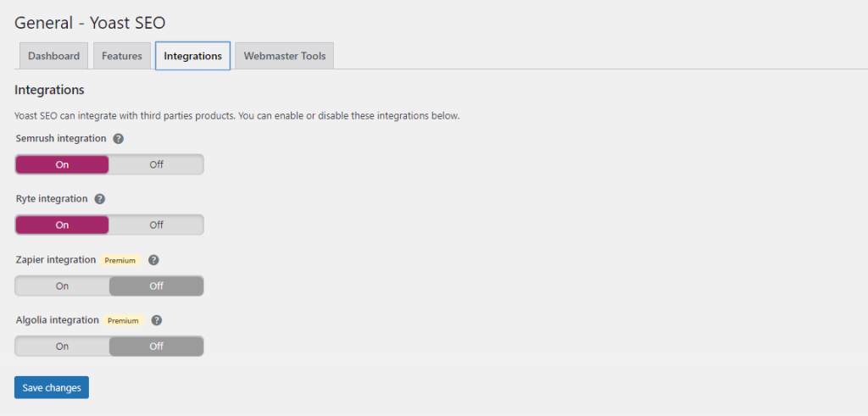Select Off for Zapier integration
868x416 pixels.
point(156,286)
